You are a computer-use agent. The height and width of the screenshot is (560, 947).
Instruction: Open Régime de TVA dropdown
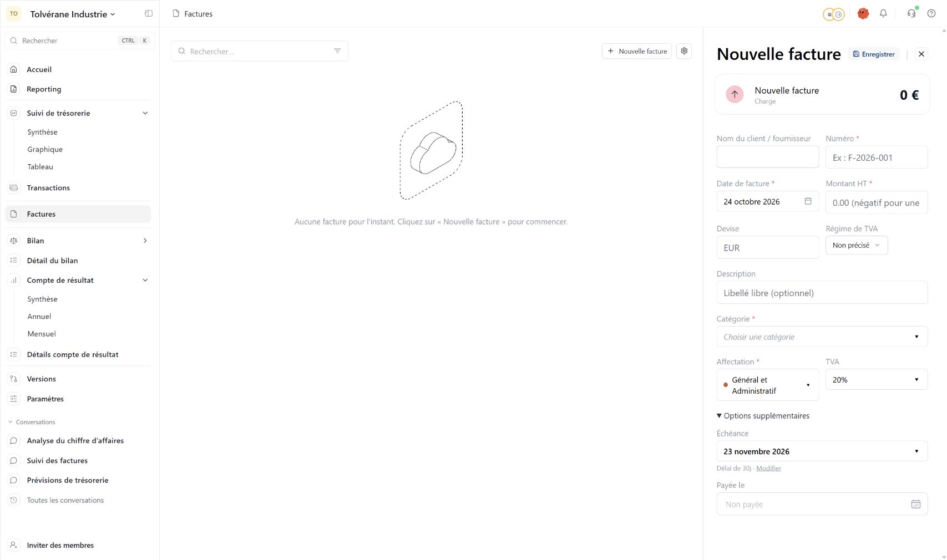(857, 245)
